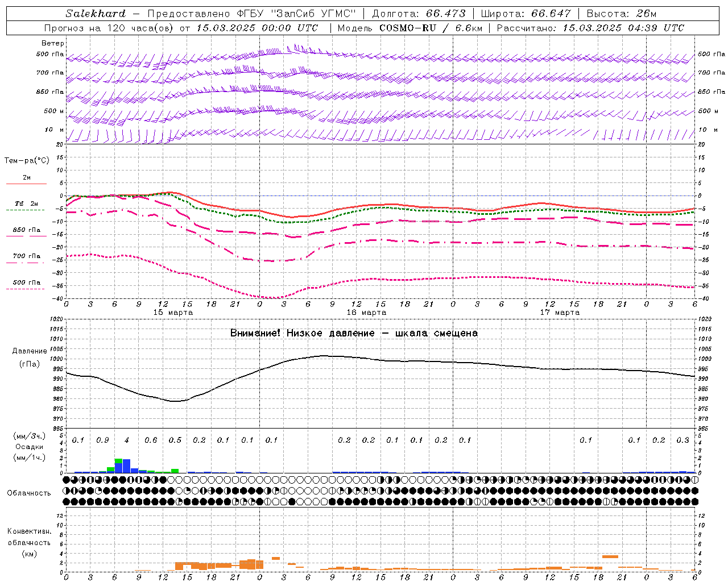
Task: Click the "Td 2м" dew point legend entry
Action: [x=27, y=203]
